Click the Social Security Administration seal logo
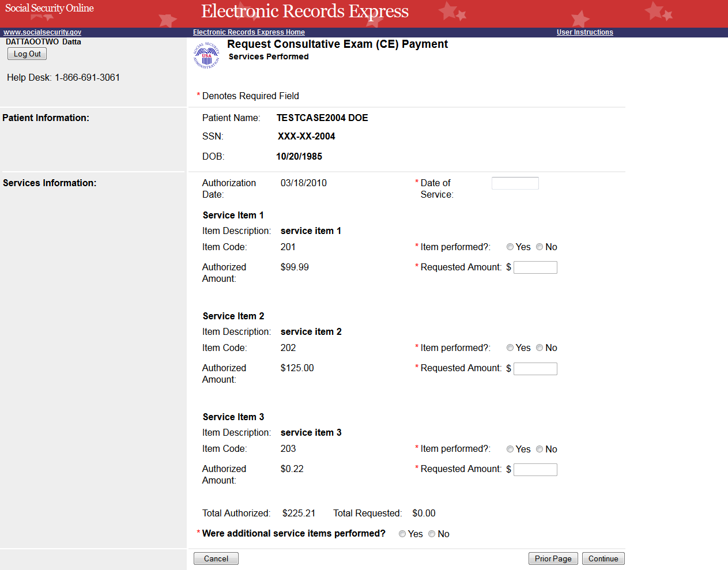The height and width of the screenshot is (570, 728). coord(206,55)
